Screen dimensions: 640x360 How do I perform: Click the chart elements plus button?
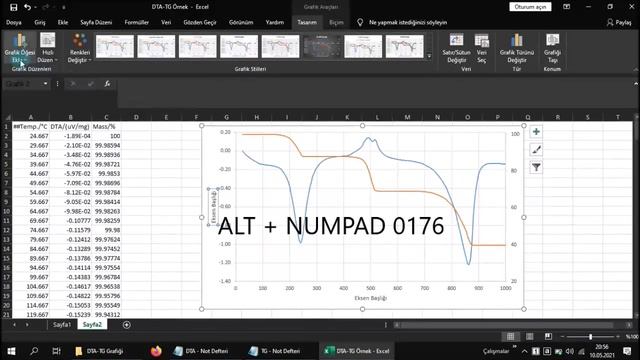(536, 131)
